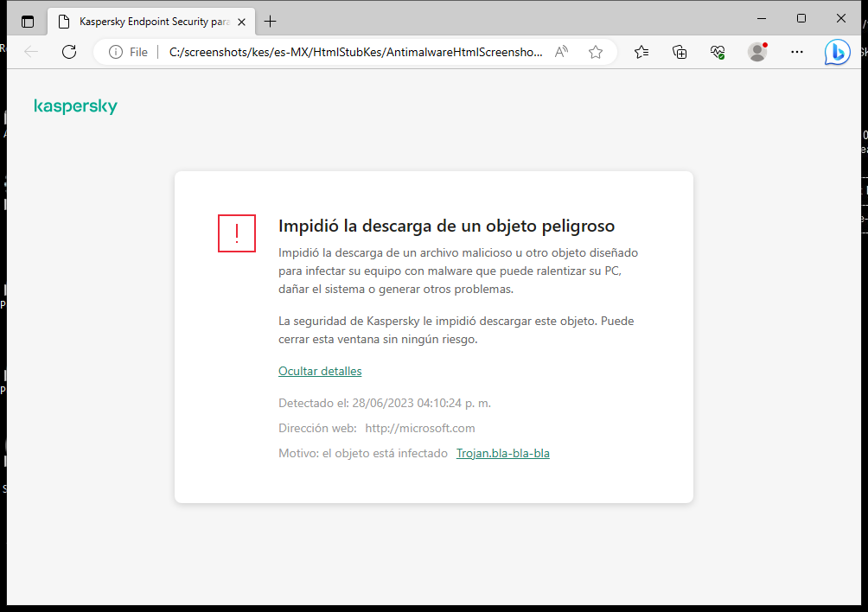Screen dimensions: 868x612
Task: Open Browser Essentials
Action: click(x=717, y=52)
